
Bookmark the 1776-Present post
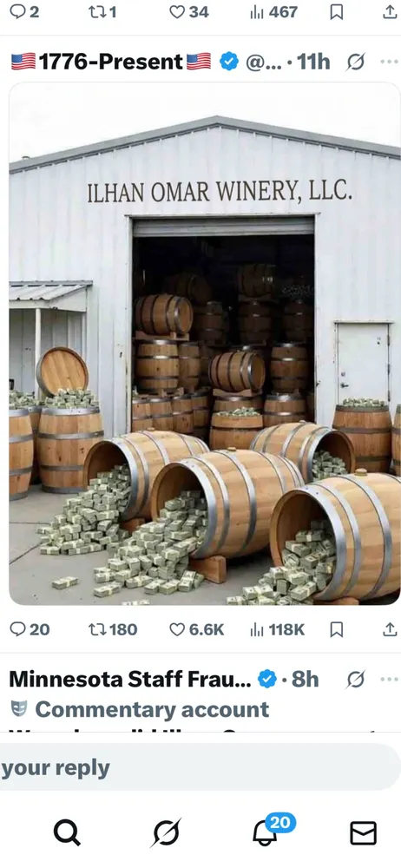click(336, 629)
